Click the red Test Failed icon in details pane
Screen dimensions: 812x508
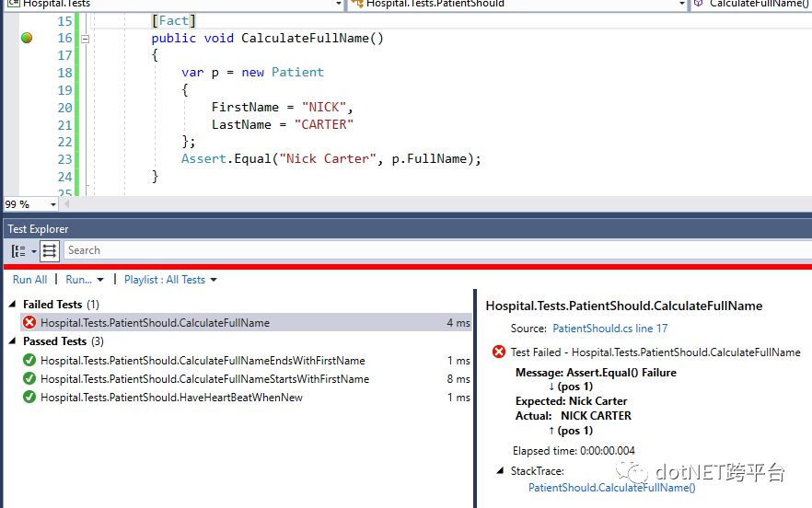499,352
